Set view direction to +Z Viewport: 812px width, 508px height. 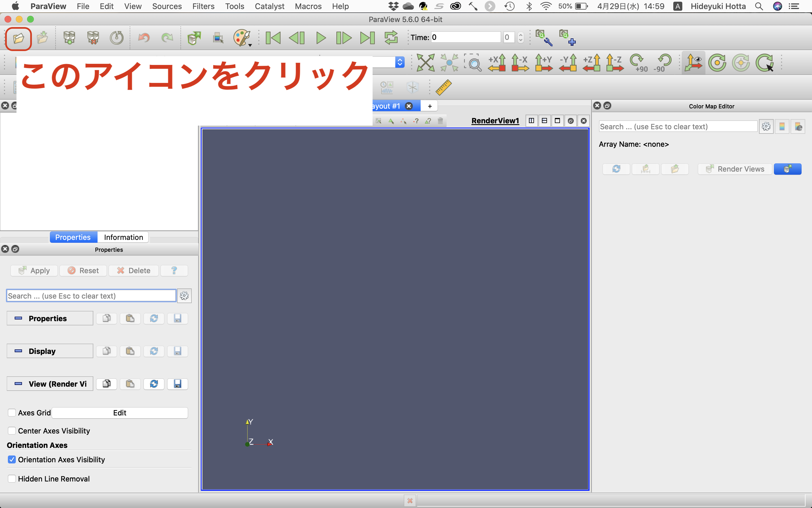(x=591, y=62)
